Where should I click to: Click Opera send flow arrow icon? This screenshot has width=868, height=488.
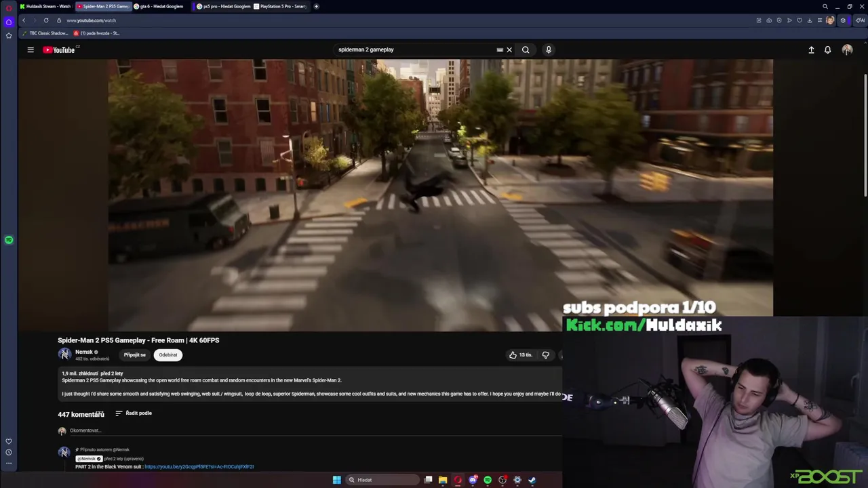click(789, 20)
